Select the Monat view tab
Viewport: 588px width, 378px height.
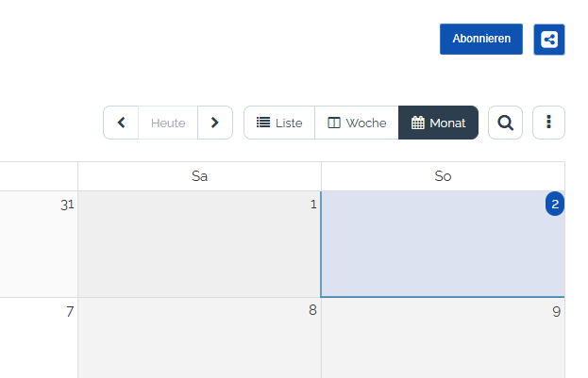(438, 123)
